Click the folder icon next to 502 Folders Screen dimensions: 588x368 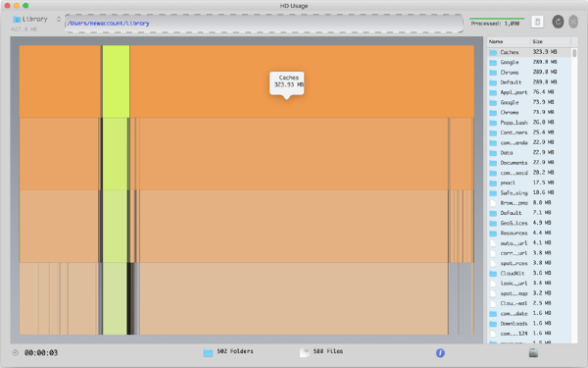pos(208,352)
